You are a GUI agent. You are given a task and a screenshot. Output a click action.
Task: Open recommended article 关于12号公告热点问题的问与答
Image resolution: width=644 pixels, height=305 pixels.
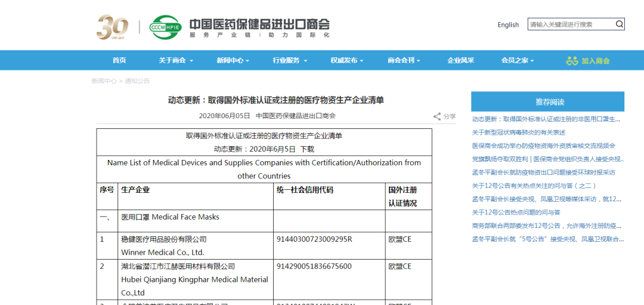pyautogui.click(x=516, y=212)
